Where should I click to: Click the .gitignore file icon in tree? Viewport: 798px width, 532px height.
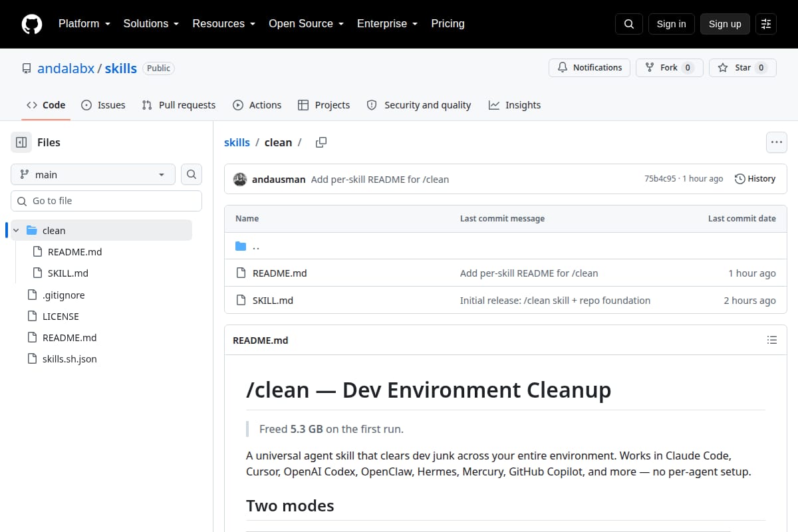(x=31, y=295)
